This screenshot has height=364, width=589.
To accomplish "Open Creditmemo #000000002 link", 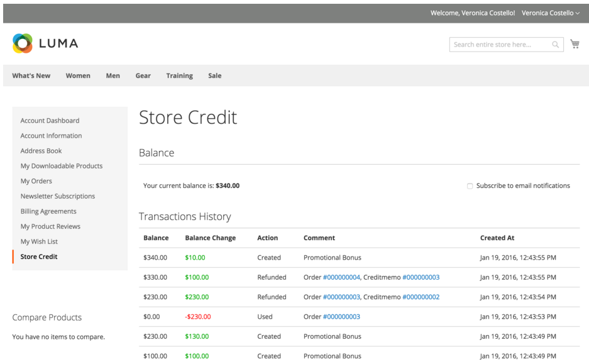I will [421, 297].
